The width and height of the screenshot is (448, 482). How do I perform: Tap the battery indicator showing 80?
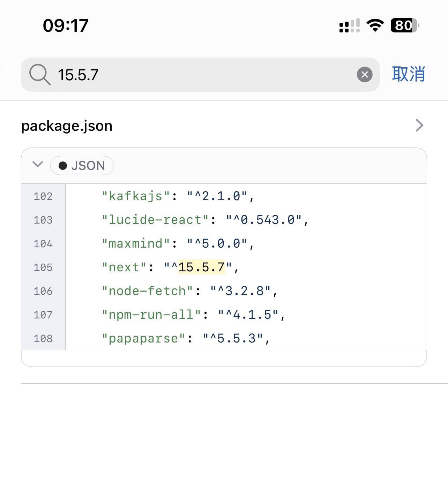coord(404,25)
